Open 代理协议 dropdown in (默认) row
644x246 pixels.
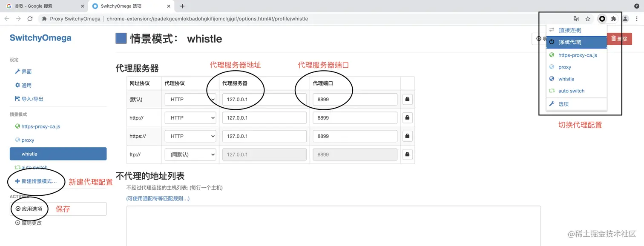coord(190,100)
